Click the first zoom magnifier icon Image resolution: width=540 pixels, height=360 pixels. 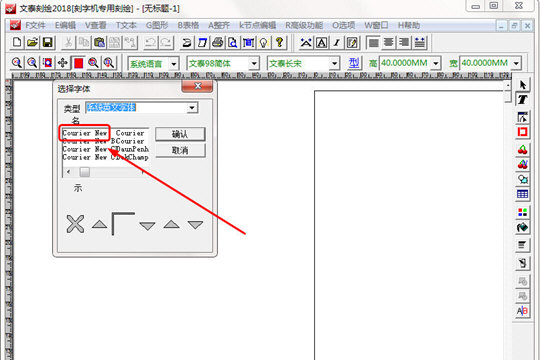17,63
